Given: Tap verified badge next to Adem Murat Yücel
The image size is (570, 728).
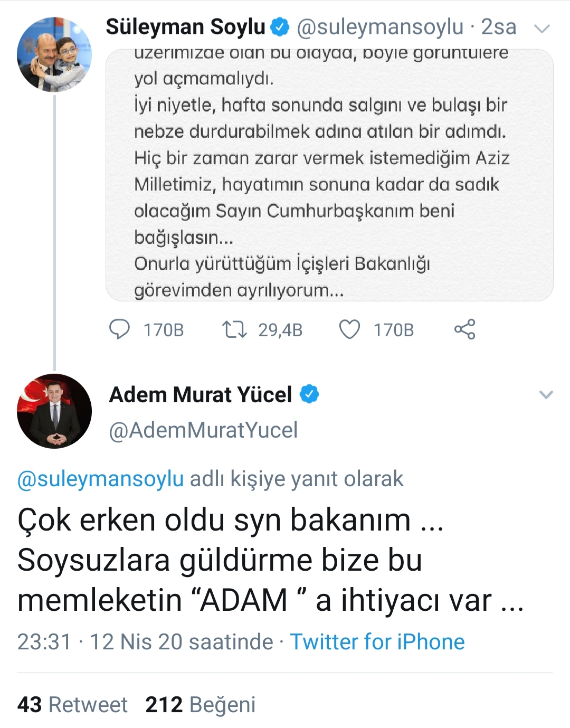Looking at the screenshot, I should coord(310,394).
